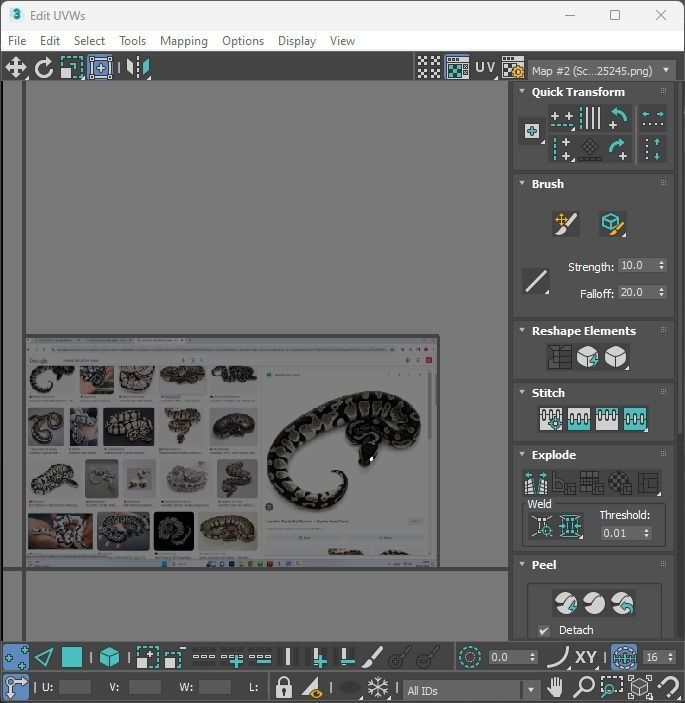Screen dimensions: 685x703
Task: Select the Zoom magnifier tool
Action: tap(583, 686)
